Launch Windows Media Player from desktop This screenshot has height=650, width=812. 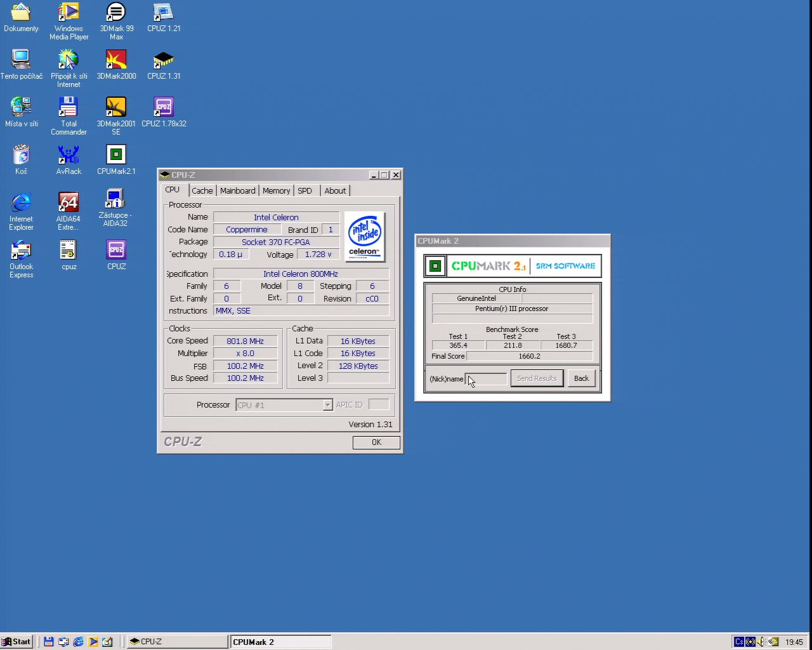[x=69, y=21]
